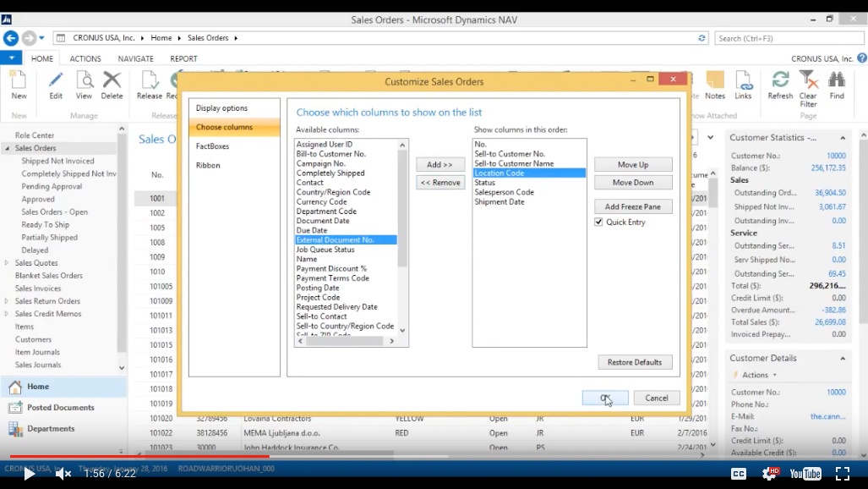Select the FactBoxes dialog section

234,146
